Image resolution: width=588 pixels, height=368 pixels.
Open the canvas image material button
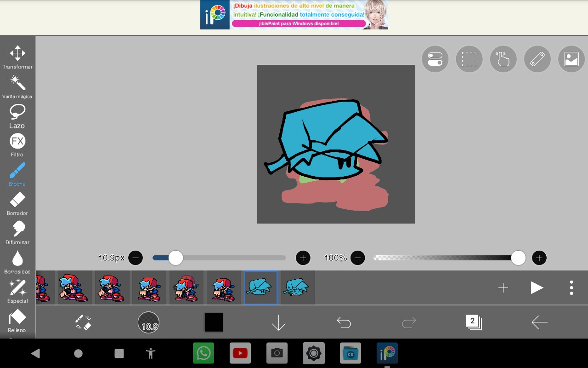(571, 59)
